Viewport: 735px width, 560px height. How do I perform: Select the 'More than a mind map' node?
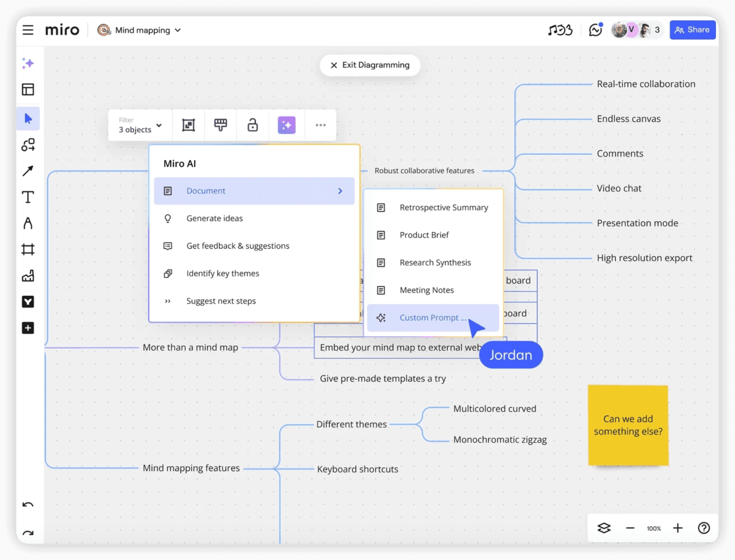click(x=191, y=348)
